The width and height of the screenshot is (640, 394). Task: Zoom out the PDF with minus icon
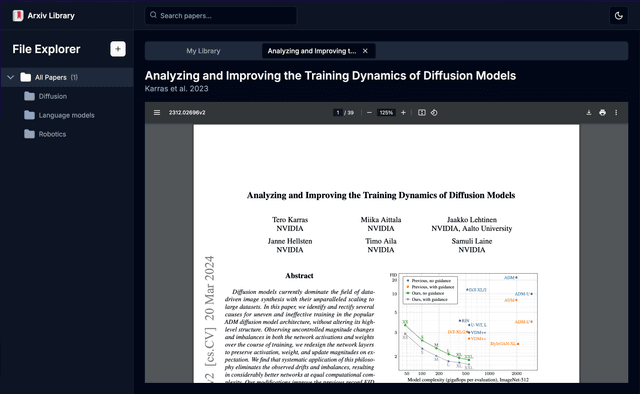coord(369,113)
